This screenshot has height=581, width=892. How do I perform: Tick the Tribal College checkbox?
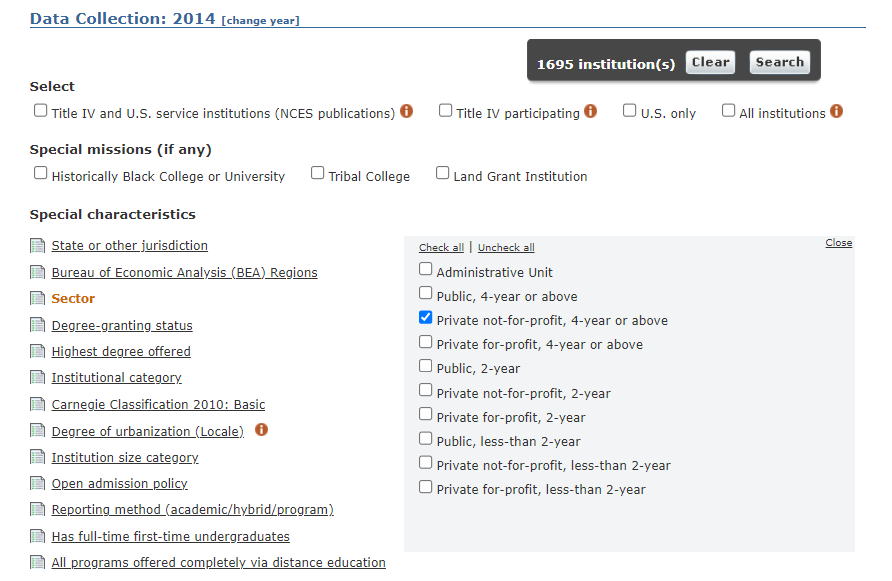pos(318,173)
